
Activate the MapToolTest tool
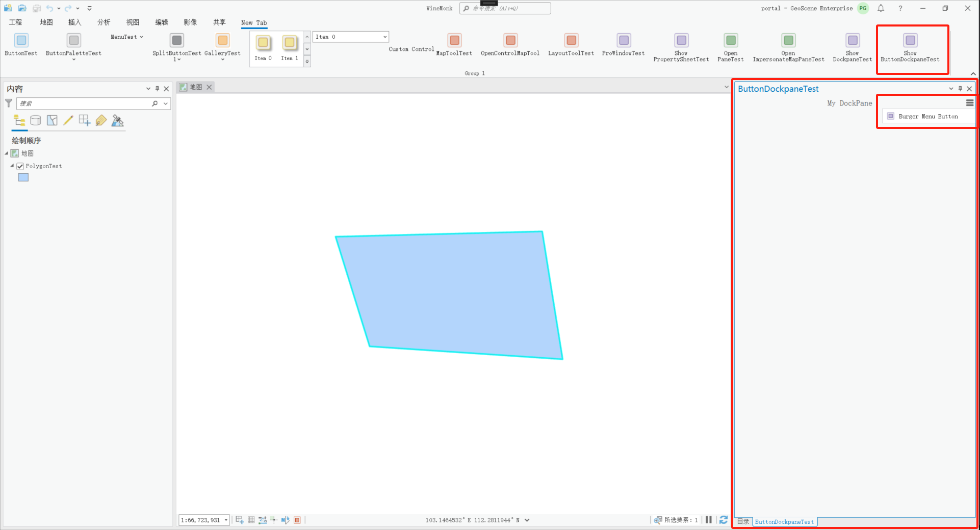(454, 45)
